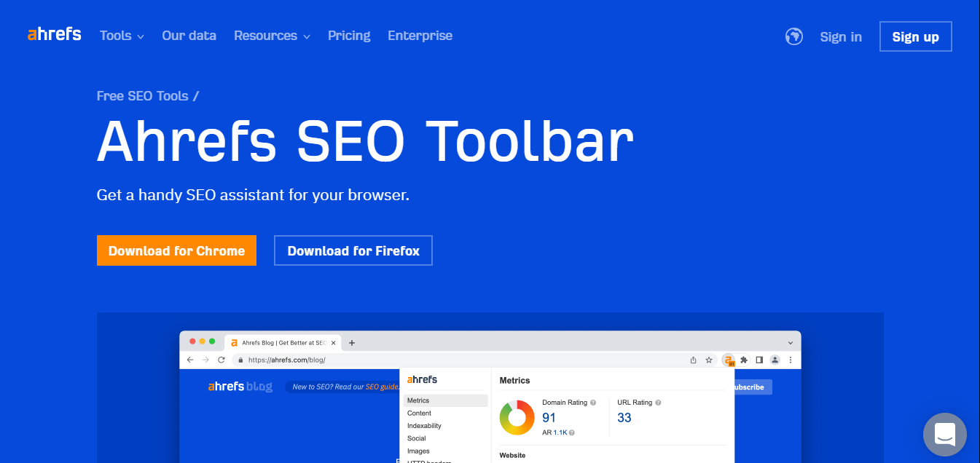Click the Sign in link

[841, 37]
